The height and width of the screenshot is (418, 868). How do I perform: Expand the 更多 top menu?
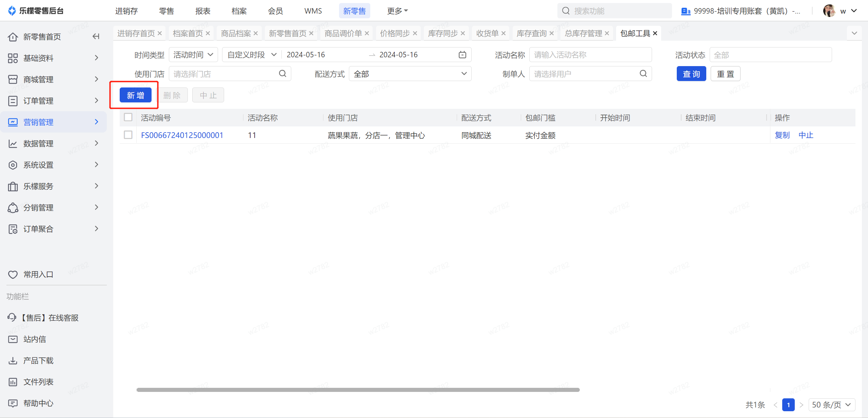coord(397,11)
